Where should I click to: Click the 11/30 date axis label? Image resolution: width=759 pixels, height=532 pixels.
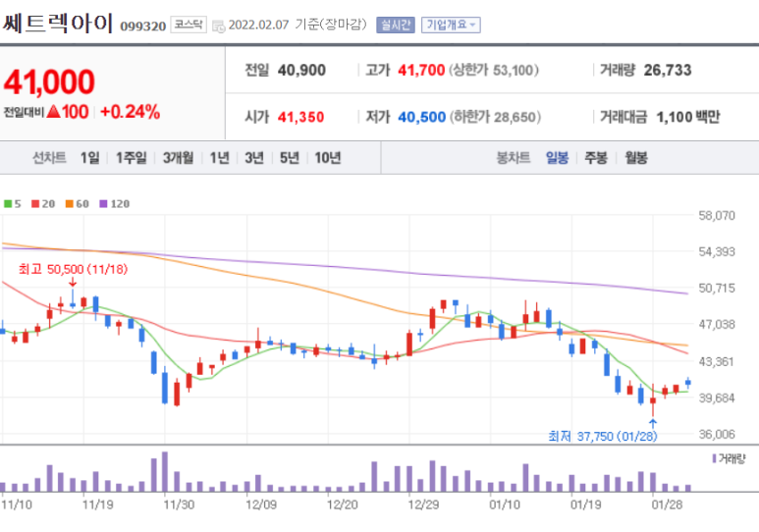point(179,505)
